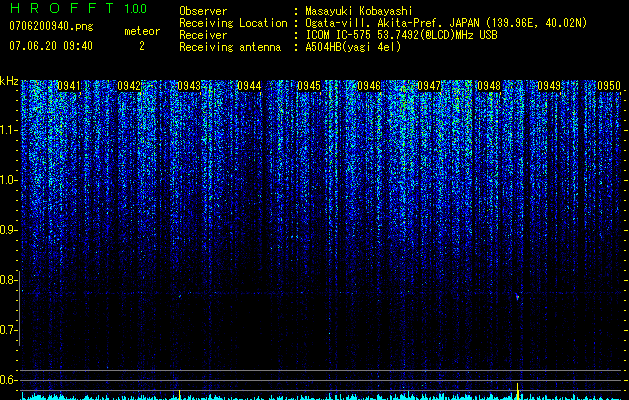Click the Receiver label
629x400 pixels.
(203, 35)
